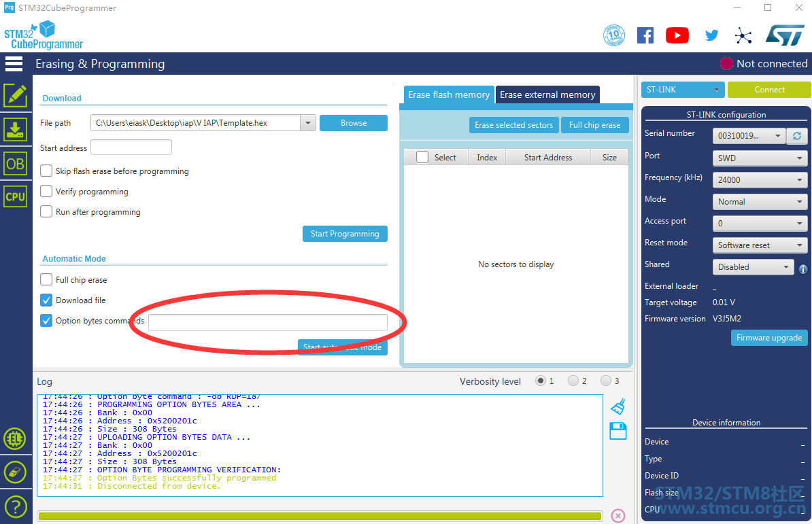Expand the File path dropdown arrow
The image size is (812, 524).
click(308, 122)
